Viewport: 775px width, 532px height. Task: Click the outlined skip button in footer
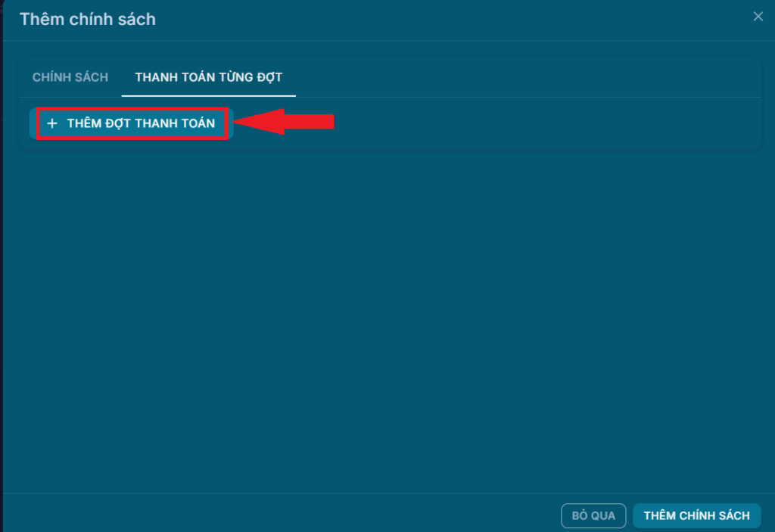tap(593, 515)
